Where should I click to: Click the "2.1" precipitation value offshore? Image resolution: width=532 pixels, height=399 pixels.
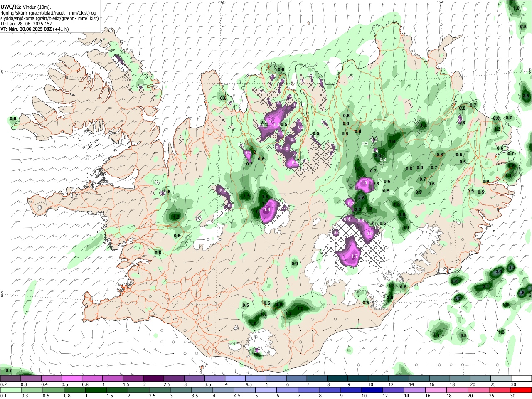(x=486, y=287)
